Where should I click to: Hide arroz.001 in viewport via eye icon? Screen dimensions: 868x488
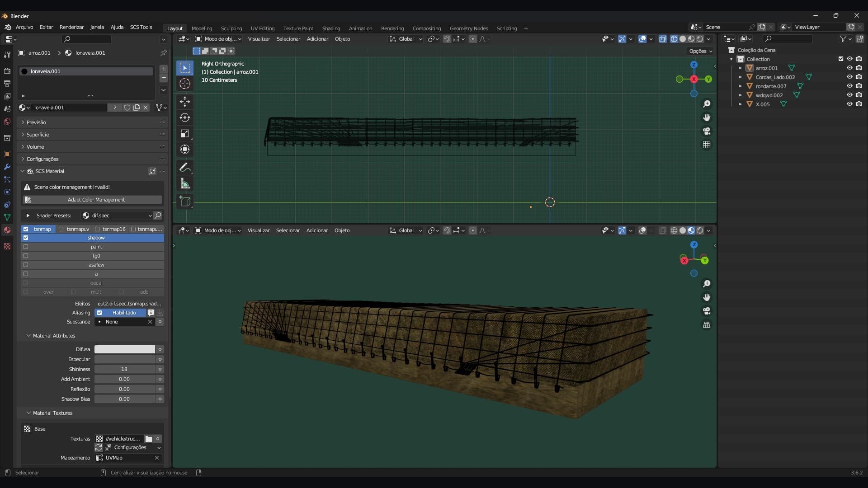(849, 68)
